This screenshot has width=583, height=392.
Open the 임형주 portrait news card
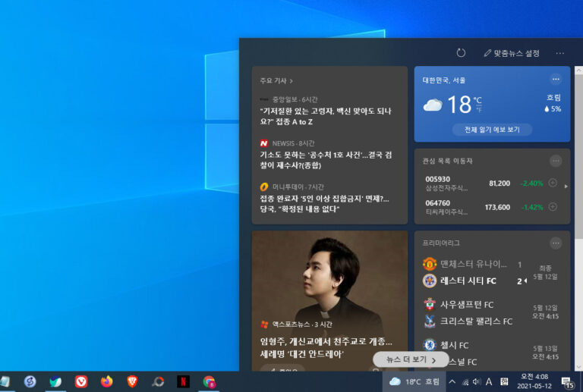(329, 301)
